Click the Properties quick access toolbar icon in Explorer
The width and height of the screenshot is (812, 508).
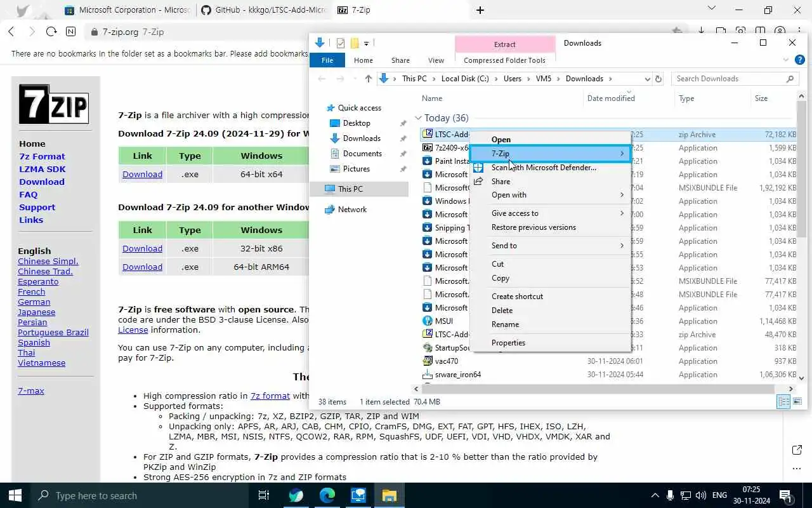pos(341,43)
